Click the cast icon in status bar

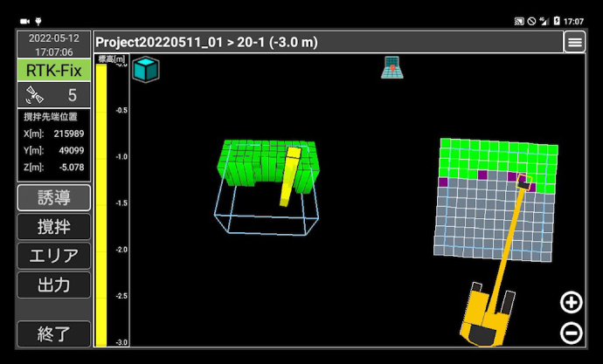pos(519,20)
